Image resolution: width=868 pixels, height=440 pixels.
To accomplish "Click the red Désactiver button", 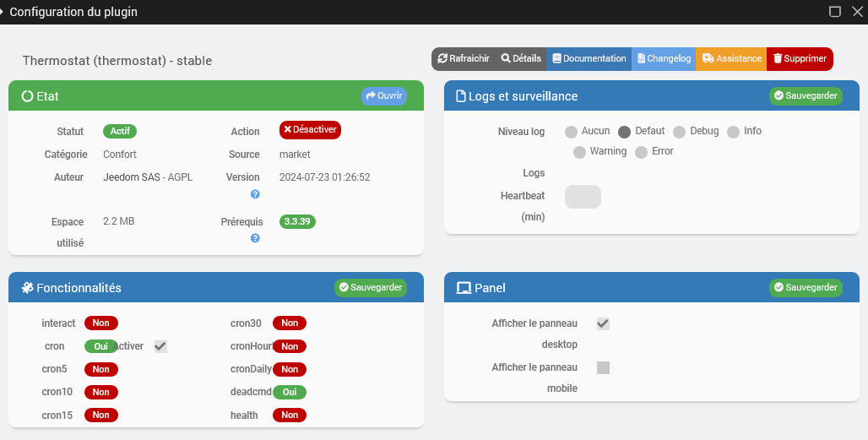I will 310,130.
